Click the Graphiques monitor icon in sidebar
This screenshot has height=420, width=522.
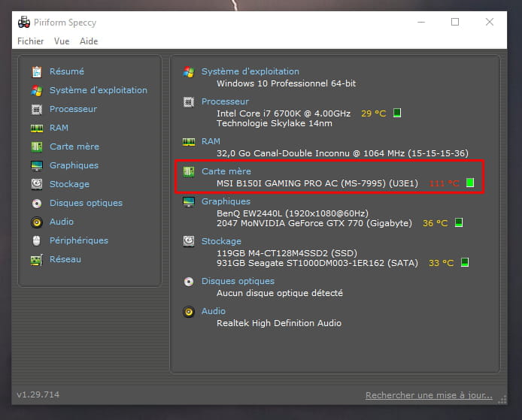[36, 166]
